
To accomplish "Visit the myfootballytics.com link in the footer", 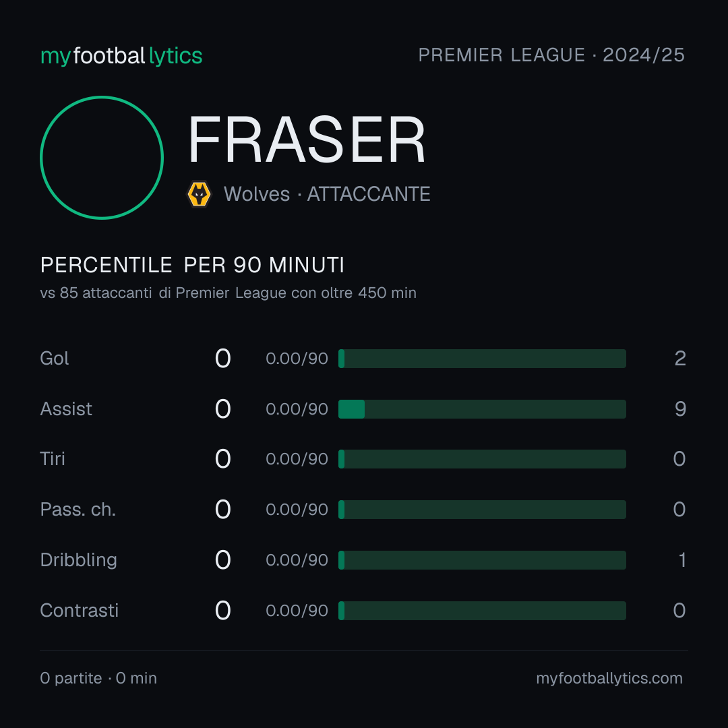I will 609,678.
